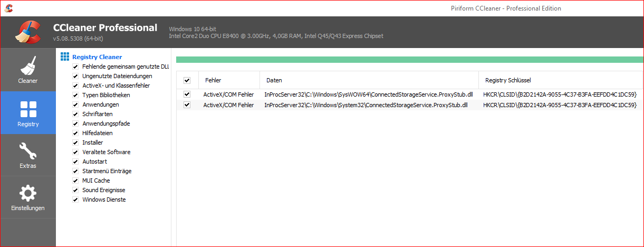Toggle Fehlende gemeinsam genutzte DLLs checkbox
This screenshot has height=247, width=644.
click(75, 66)
